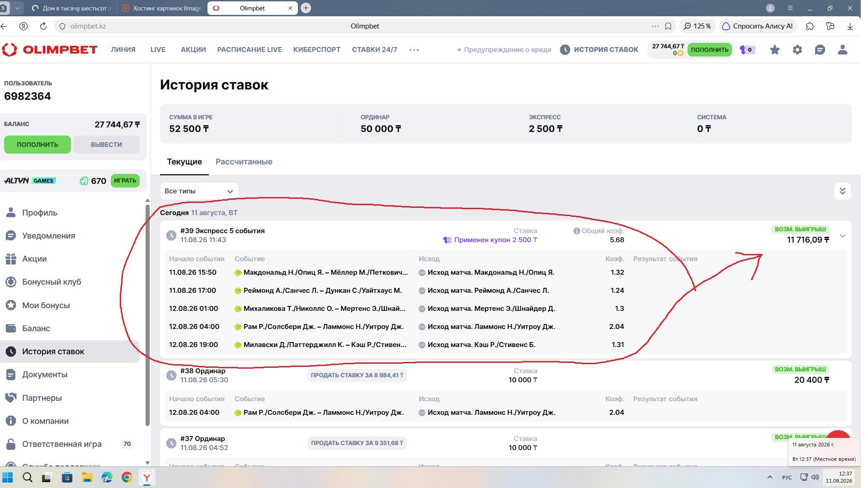
Task: Click ПОПОЛНИТЬ button in the top header
Action: (x=710, y=50)
